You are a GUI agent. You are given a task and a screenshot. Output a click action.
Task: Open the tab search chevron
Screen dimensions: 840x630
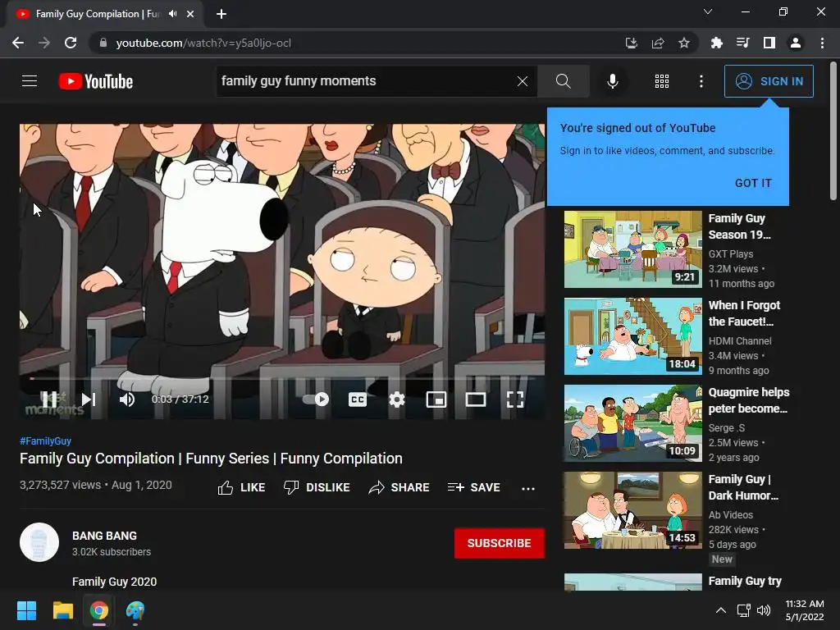coord(708,11)
